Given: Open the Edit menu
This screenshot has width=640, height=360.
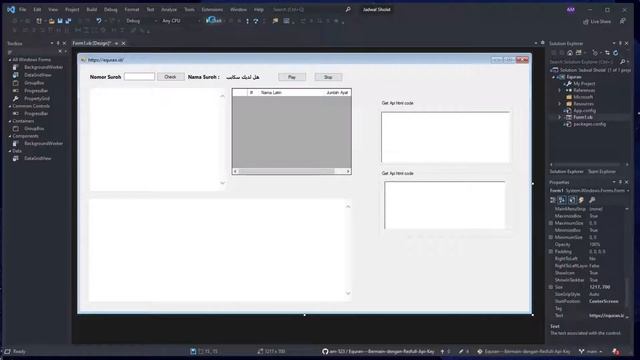Looking at the screenshot, I should tap(37, 9).
